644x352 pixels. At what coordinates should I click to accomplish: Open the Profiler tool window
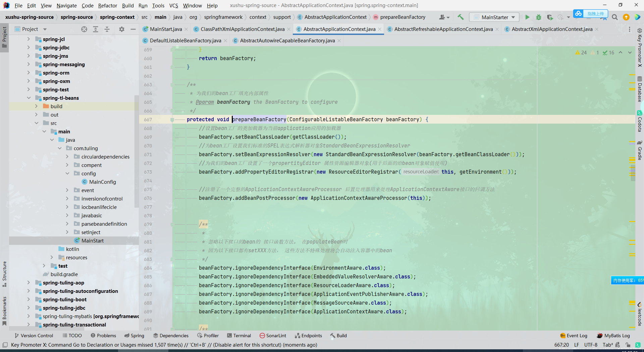tap(208, 336)
